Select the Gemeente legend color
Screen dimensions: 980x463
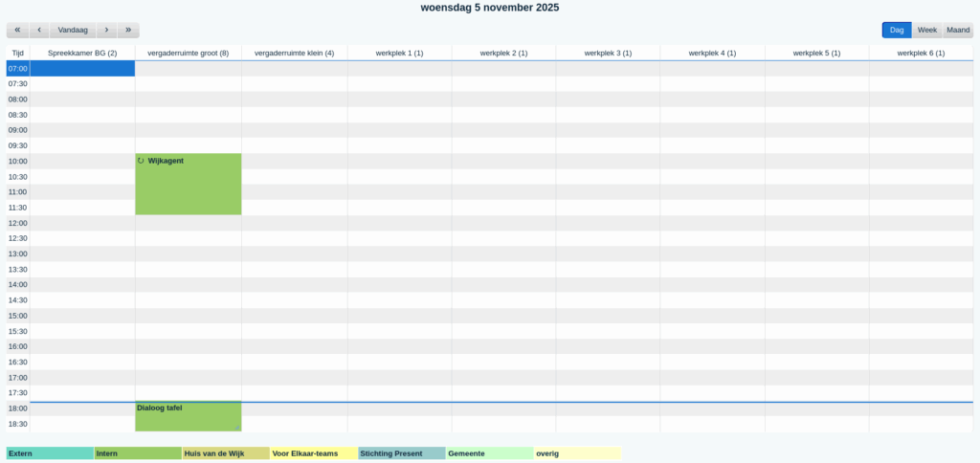[489, 453]
